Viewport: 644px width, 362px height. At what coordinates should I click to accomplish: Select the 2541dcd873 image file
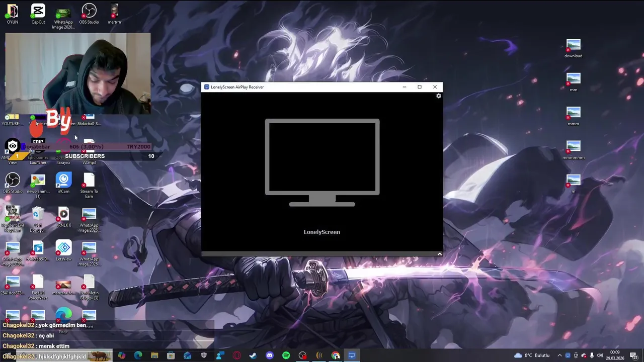pos(13,285)
